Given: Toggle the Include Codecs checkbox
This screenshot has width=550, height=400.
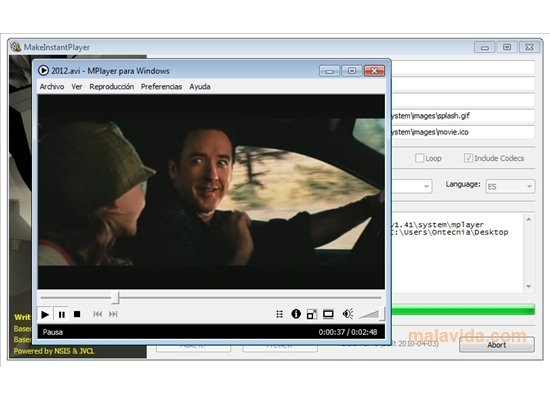Looking at the screenshot, I should pos(468,158).
